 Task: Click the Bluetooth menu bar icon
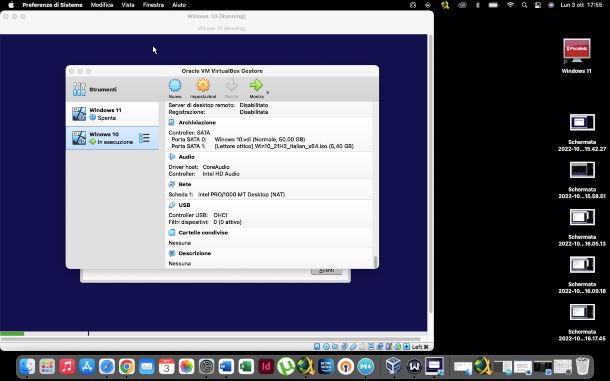click(478, 5)
